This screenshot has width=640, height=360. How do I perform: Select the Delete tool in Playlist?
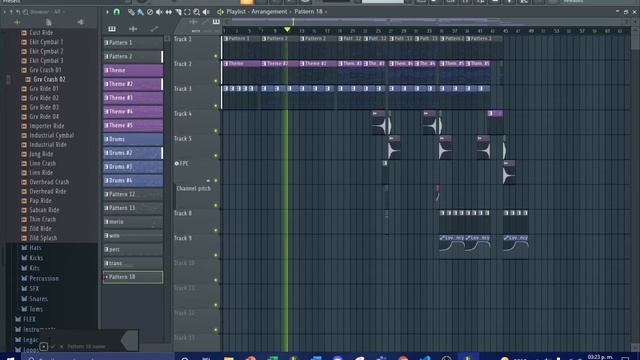pyautogui.click(x=150, y=12)
